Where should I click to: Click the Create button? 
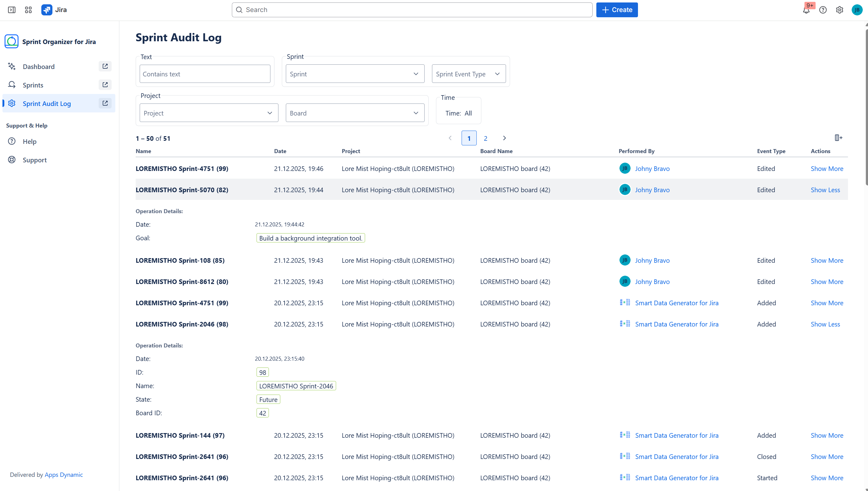tap(617, 10)
